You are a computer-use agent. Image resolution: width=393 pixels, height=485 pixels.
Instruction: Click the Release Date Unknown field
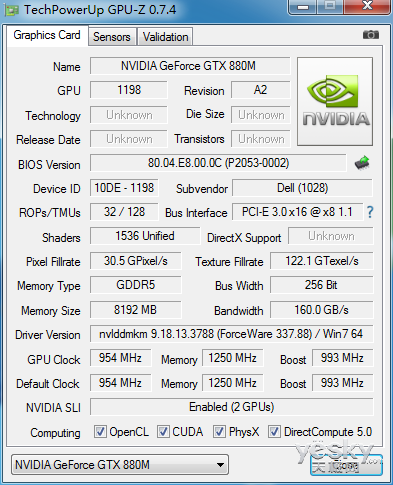click(129, 139)
